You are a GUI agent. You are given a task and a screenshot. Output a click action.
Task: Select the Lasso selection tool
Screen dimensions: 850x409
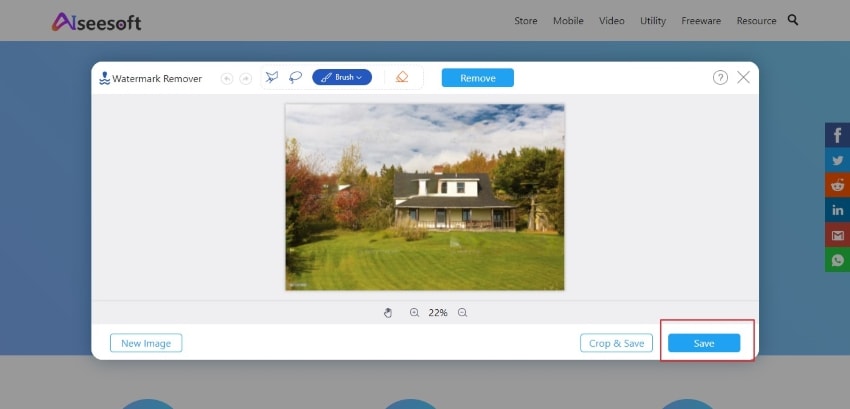(x=295, y=78)
